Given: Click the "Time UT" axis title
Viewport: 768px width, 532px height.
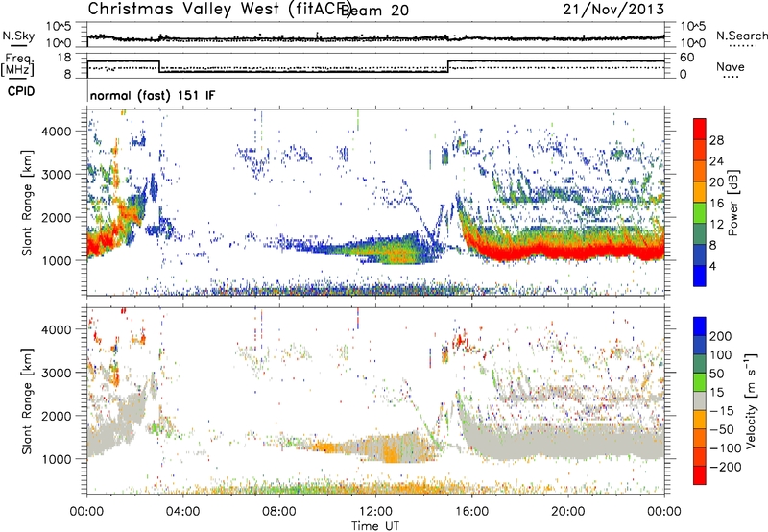Looking at the screenshot, I should coord(375,526).
